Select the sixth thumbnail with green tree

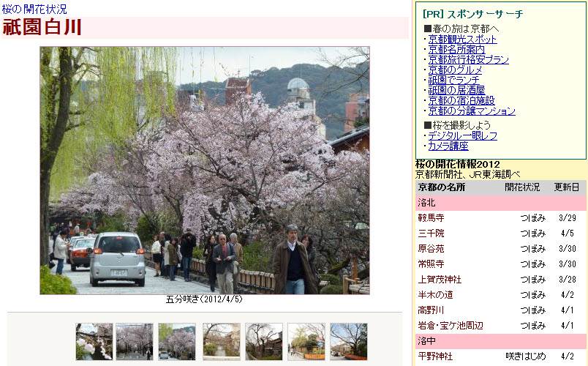306,342
